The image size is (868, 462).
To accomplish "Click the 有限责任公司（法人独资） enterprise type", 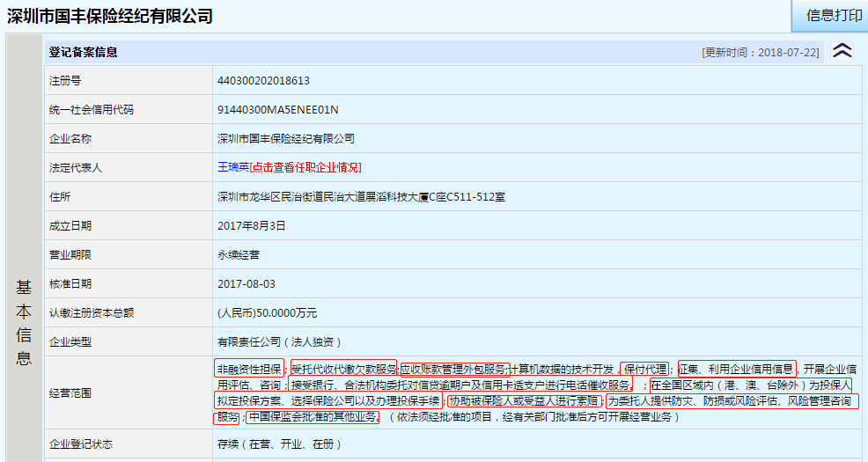I will click(279, 341).
